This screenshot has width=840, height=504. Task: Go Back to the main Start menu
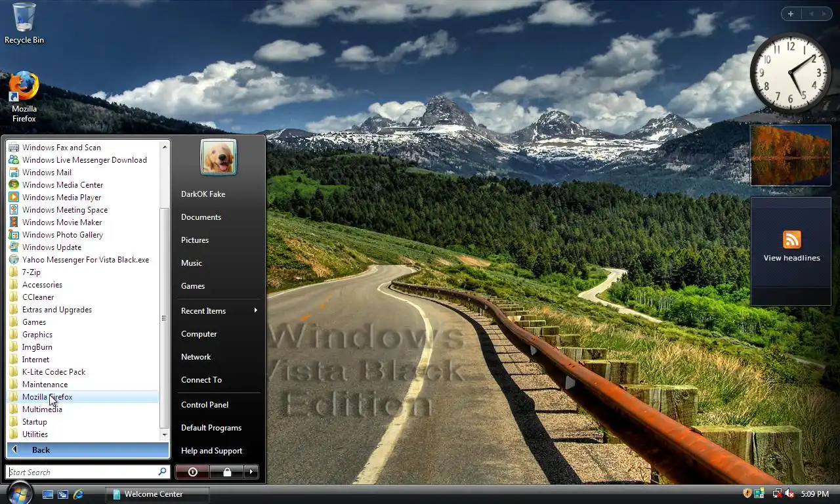(88, 450)
